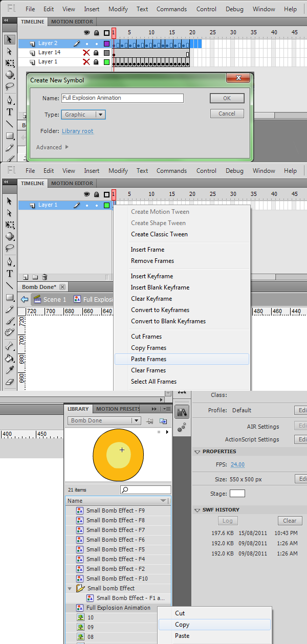The image size is (307, 644).
Task: Click the Log button under SWF History
Action: coord(228,521)
